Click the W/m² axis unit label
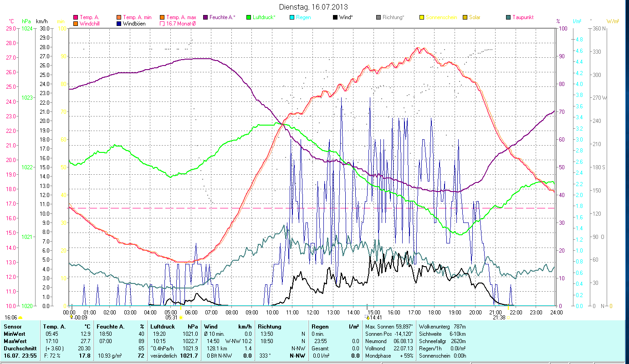The image size is (629, 364). [613, 21]
